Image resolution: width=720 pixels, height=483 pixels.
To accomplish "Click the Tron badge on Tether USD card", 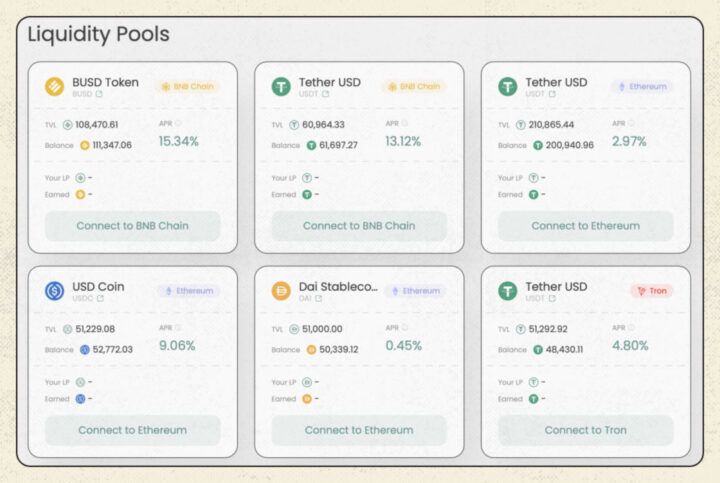I will tap(652, 291).
